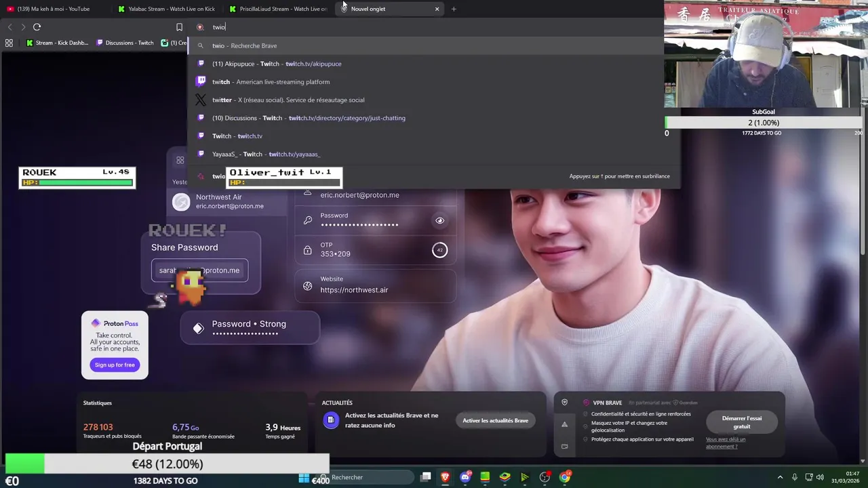Image resolution: width=868 pixels, height=488 pixels.
Task: Click the VPN shield icon in the side widget
Action: (564, 403)
